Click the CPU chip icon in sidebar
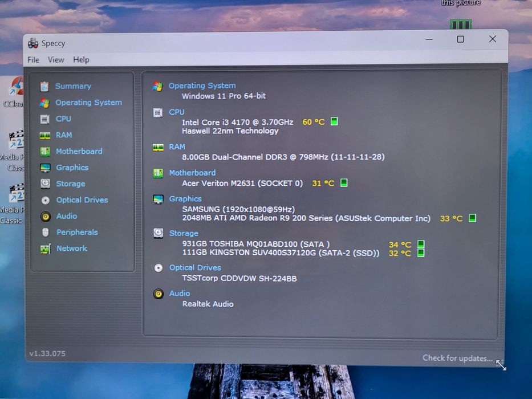The image size is (532, 399). coord(44,119)
